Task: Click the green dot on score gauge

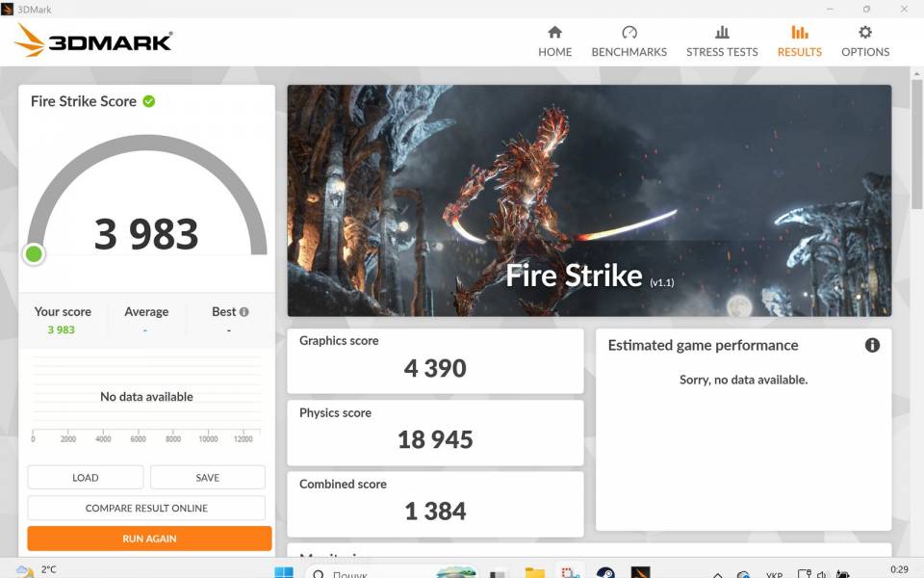Action: click(34, 254)
